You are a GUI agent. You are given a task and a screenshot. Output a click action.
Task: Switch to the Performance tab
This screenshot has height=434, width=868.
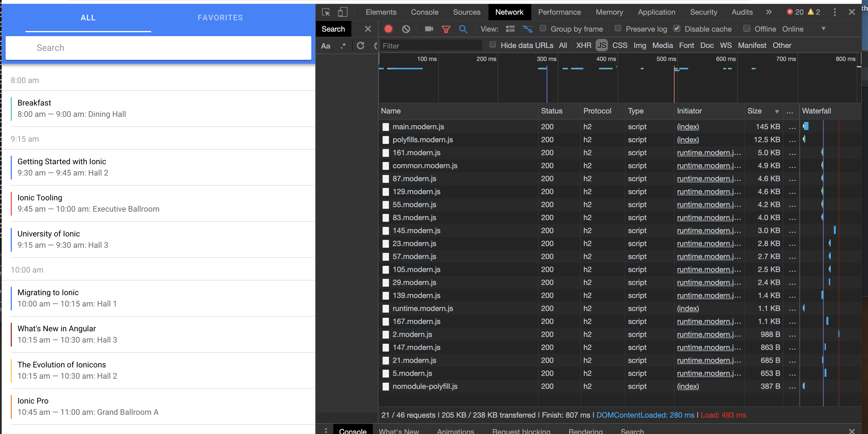pyautogui.click(x=559, y=12)
